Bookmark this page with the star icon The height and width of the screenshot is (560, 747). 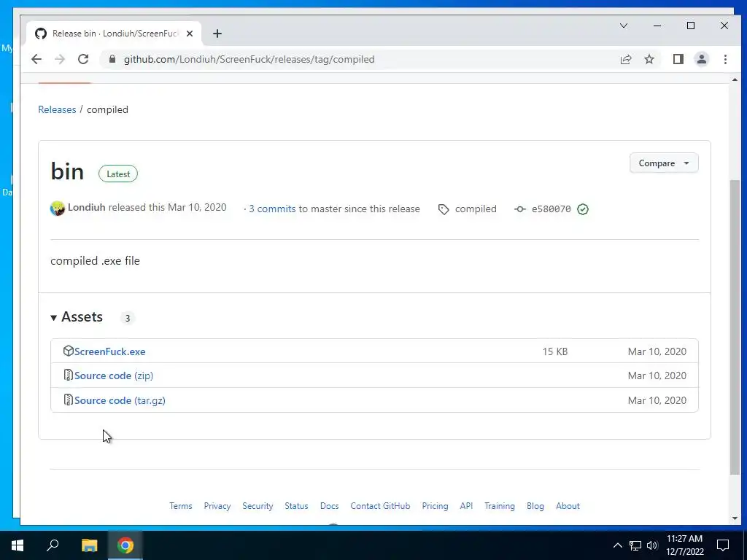point(649,59)
